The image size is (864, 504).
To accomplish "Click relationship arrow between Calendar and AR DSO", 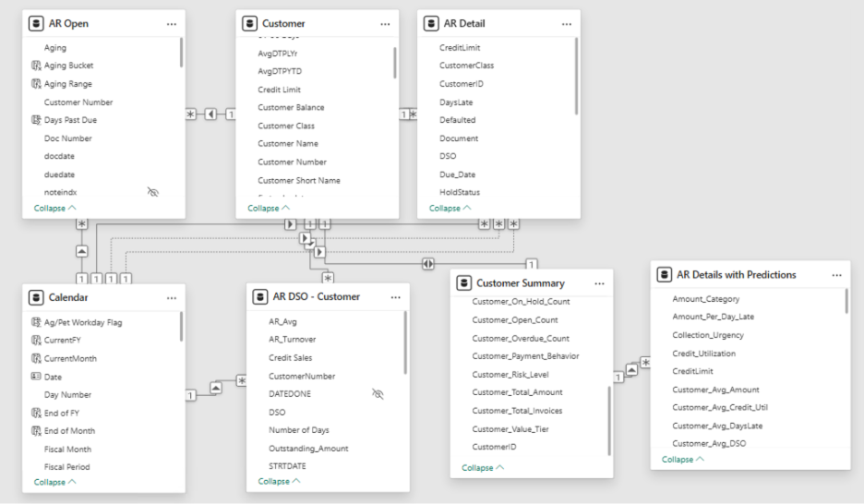I will click(215, 389).
